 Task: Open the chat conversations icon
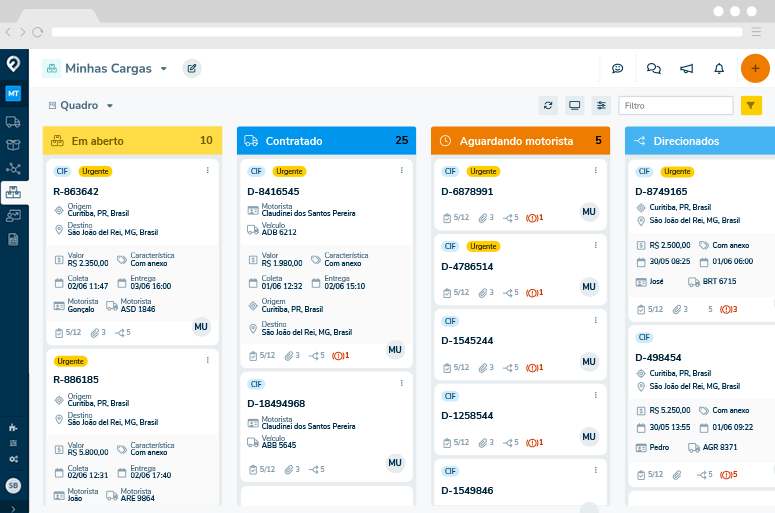[654, 69]
